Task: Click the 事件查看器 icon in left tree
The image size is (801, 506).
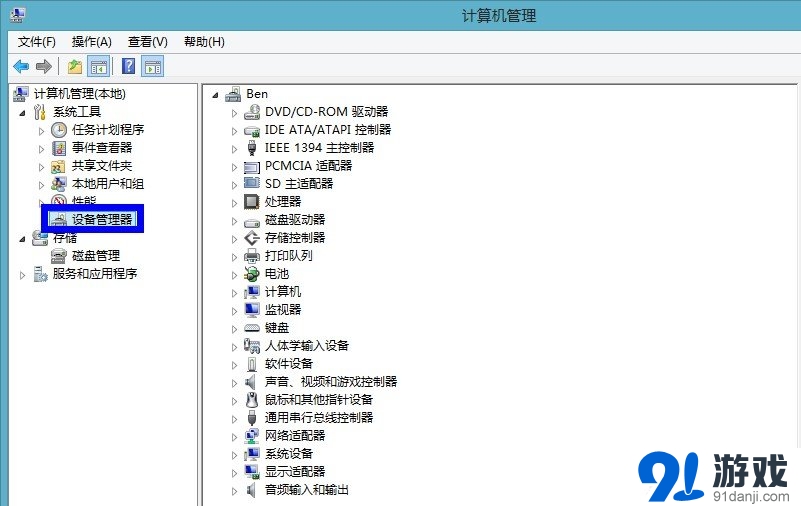Action: click(x=59, y=148)
